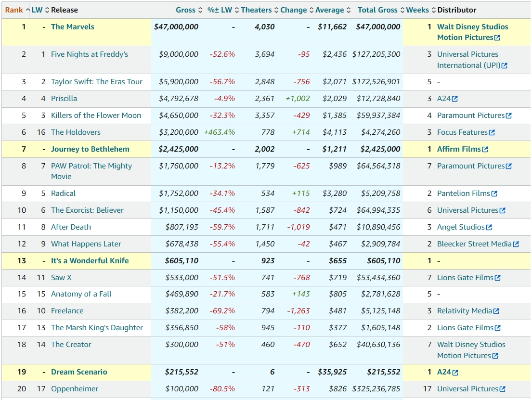Open The Creator release link
Screen dimensions: 532x400
[x=71, y=345]
